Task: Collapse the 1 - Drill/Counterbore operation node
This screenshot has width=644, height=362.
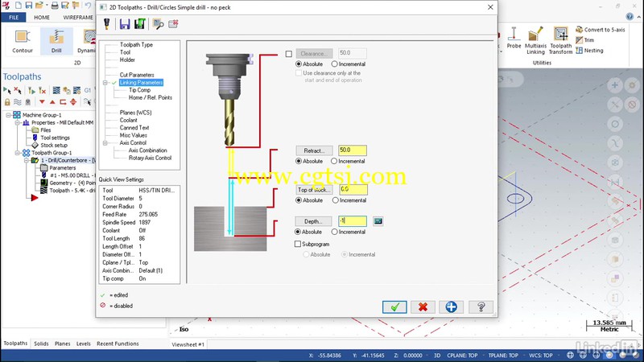Action: coord(27,160)
